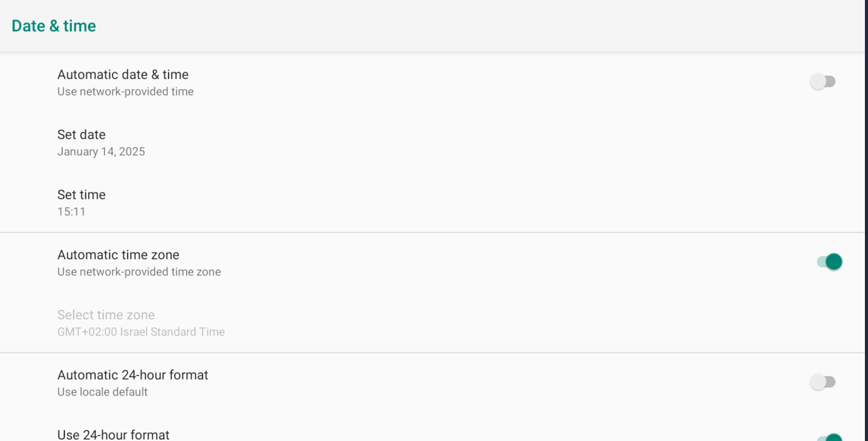Turn off the Use 24-hour format switch

click(829, 437)
